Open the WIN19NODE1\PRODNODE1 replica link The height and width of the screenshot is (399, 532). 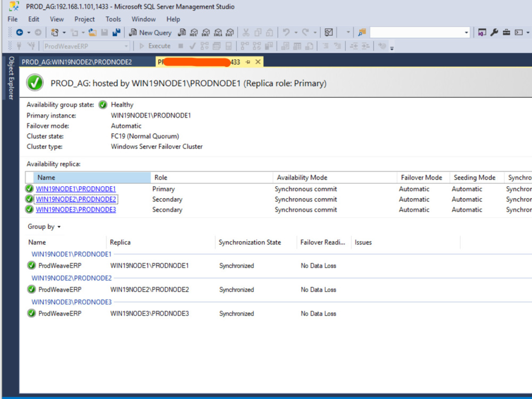pos(76,189)
